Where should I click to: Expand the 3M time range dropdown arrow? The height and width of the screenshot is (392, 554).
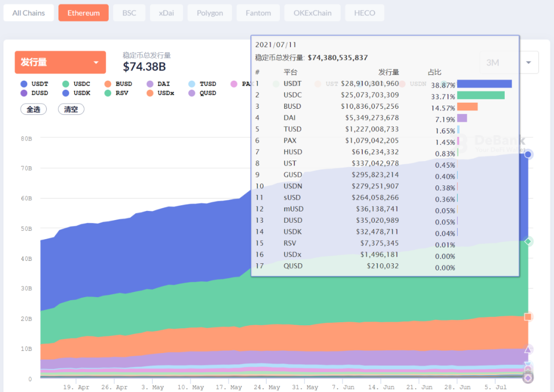528,63
